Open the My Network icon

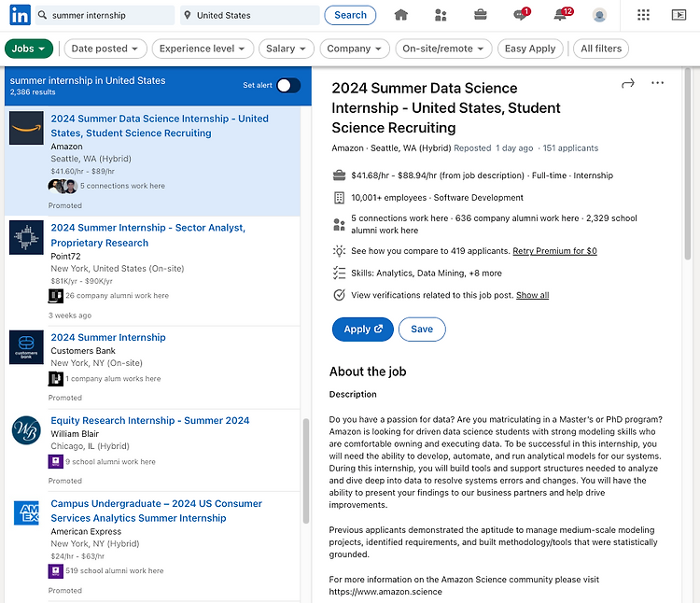441,15
